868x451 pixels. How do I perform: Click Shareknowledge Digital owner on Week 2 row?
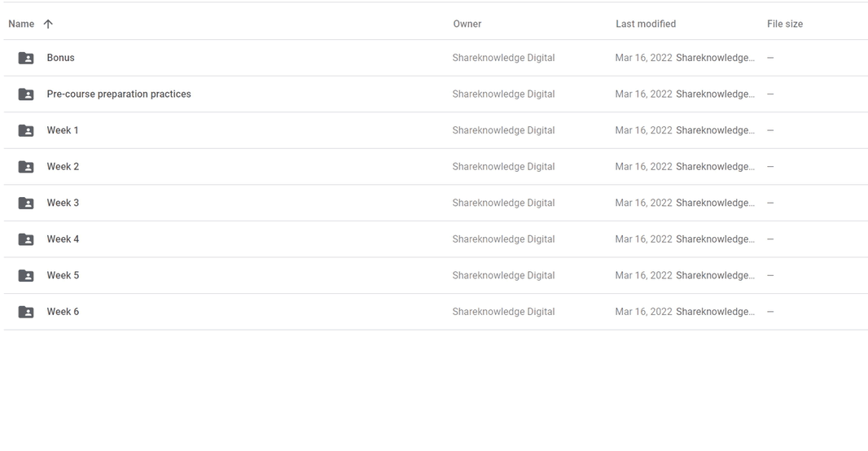pyautogui.click(x=503, y=167)
